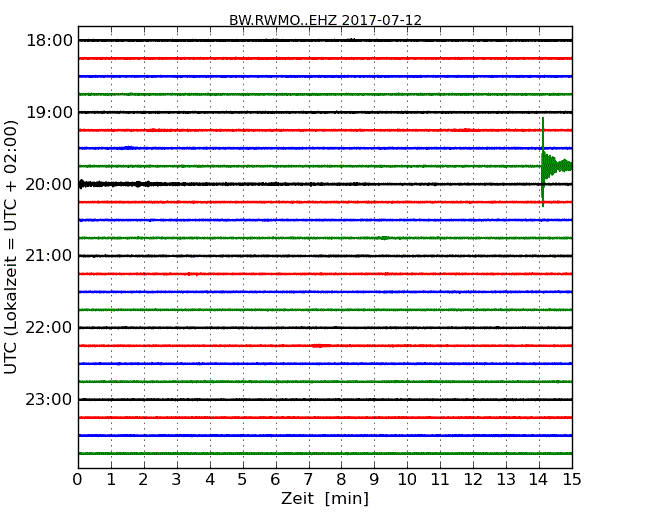
Task: Click the small red bump near minute 7 after 22:00
Action: (x=320, y=345)
